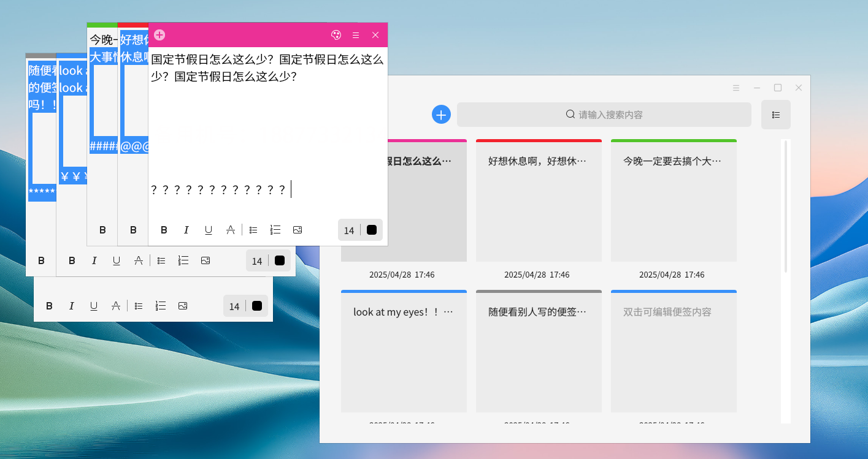Viewport: 868px width, 459px height.
Task: Open the note color palette picker
Action: [336, 35]
